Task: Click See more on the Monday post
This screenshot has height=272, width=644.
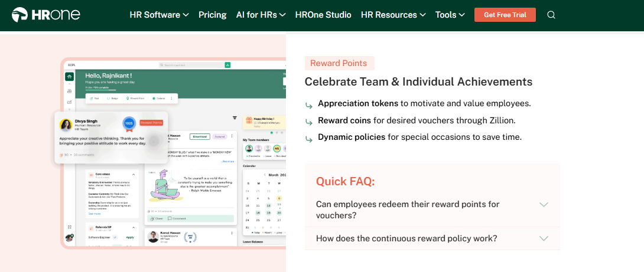Action: (227, 161)
